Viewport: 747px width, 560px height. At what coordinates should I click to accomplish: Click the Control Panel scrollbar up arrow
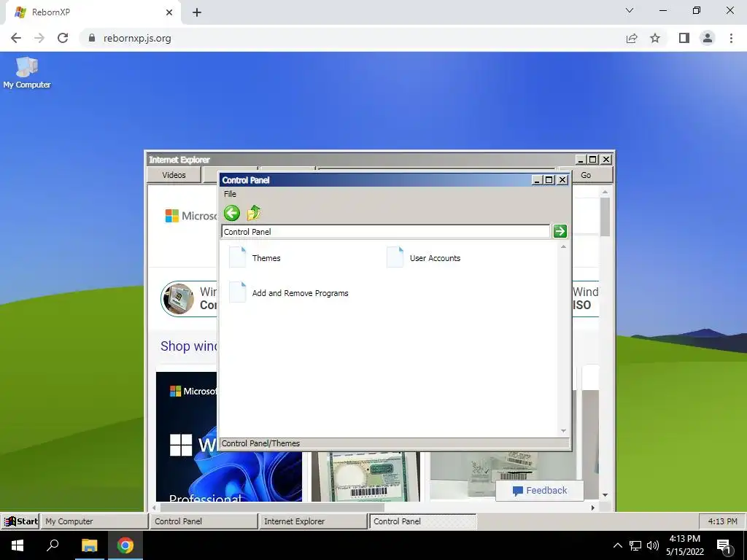coord(564,246)
